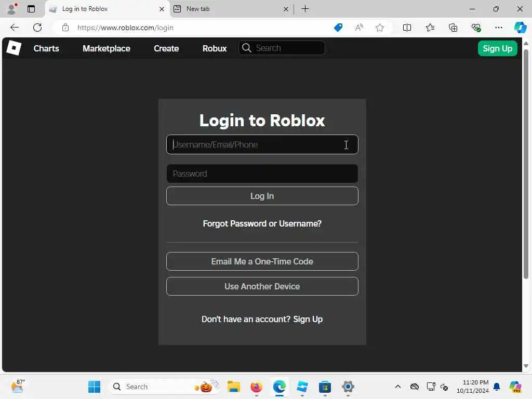The height and width of the screenshot is (399, 532).
Task: Open Browser essentials heart icon
Action: [476, 28]
